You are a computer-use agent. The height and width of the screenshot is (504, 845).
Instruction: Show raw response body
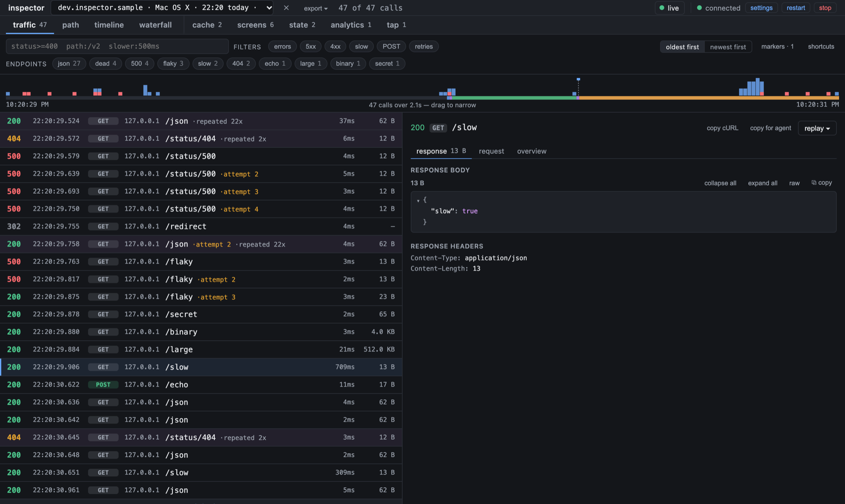click(794, 183)
